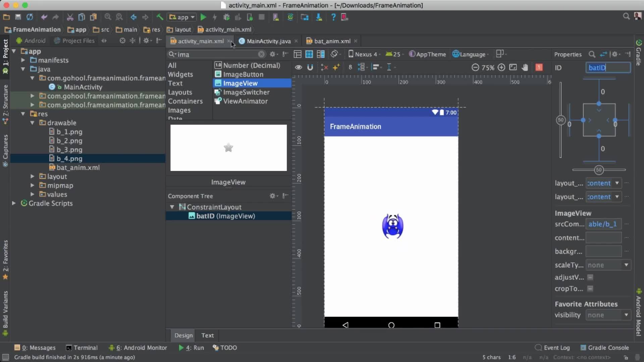Click the horizontal bias slider handle
Image resolution: width=644 pixels, height=362 pixels.
click(x=599, y=170)
